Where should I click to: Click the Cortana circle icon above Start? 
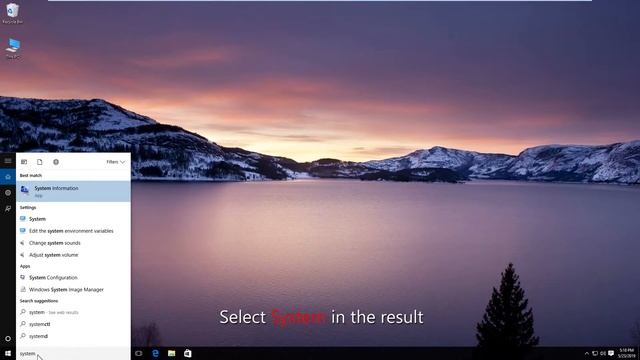[8, 338]
